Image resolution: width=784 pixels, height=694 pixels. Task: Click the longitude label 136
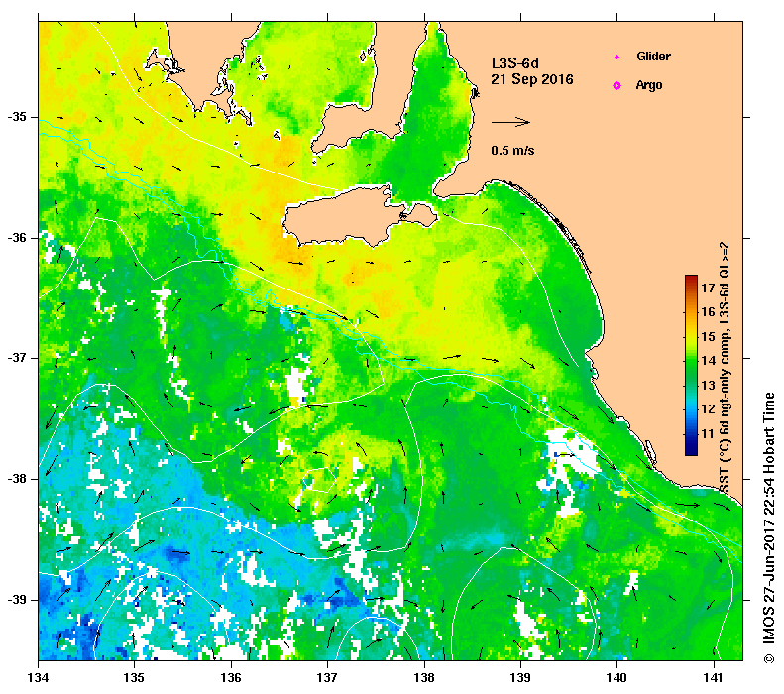coord(231,678)
